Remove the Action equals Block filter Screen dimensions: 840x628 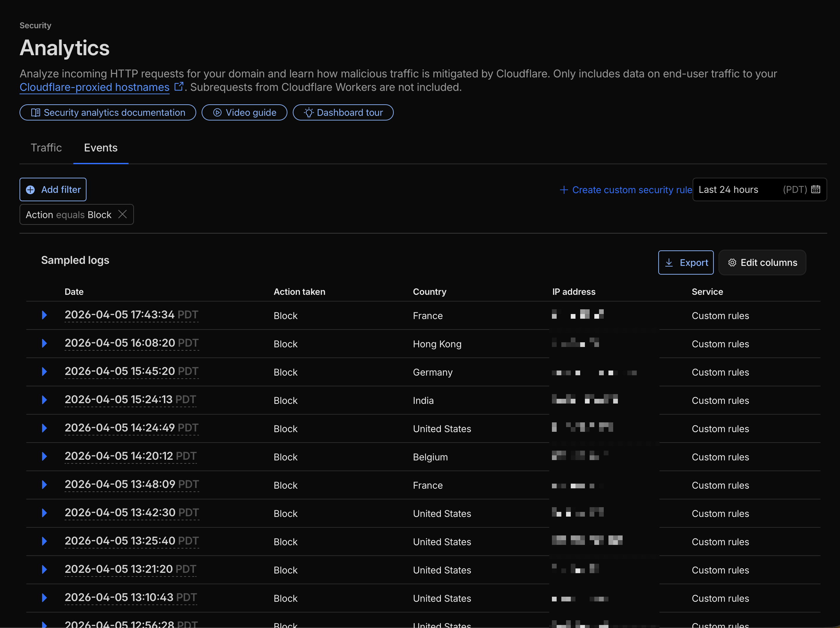click(122, 214)
